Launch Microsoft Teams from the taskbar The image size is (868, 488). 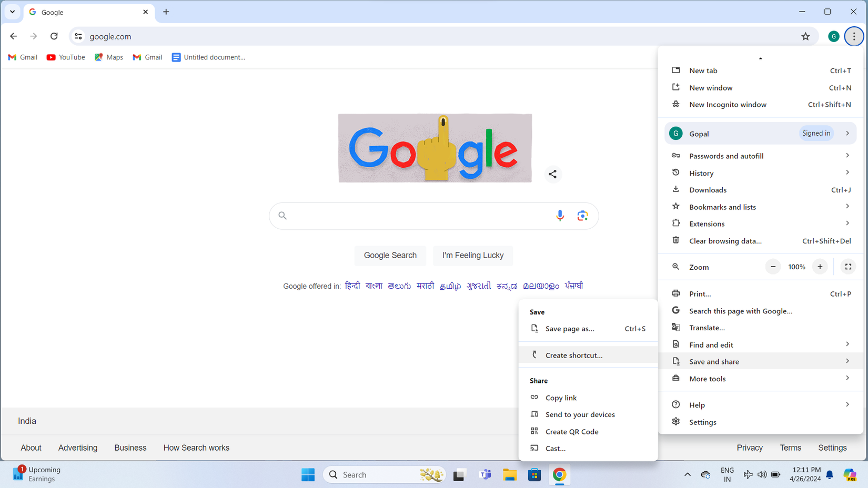(485, 474)
